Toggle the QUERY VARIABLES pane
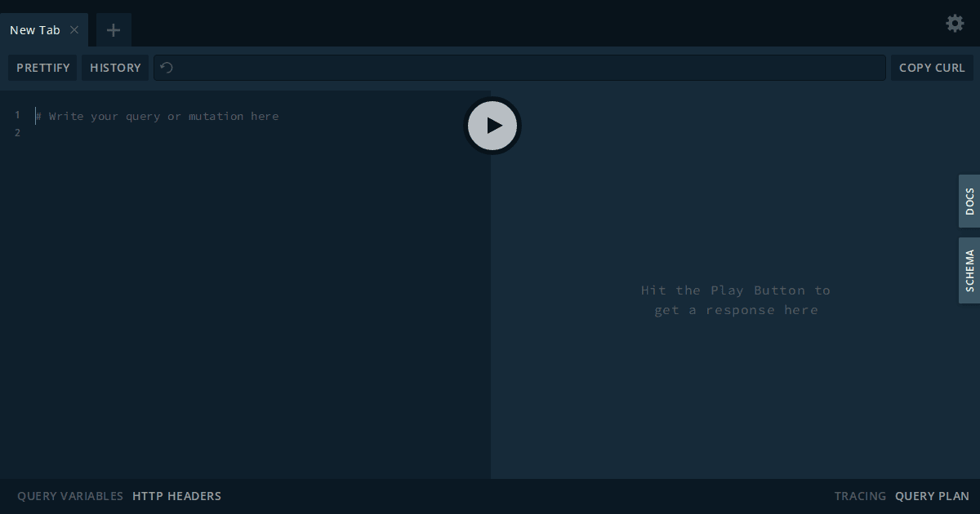This screenshot has width=980, height=514. (69, 495)
